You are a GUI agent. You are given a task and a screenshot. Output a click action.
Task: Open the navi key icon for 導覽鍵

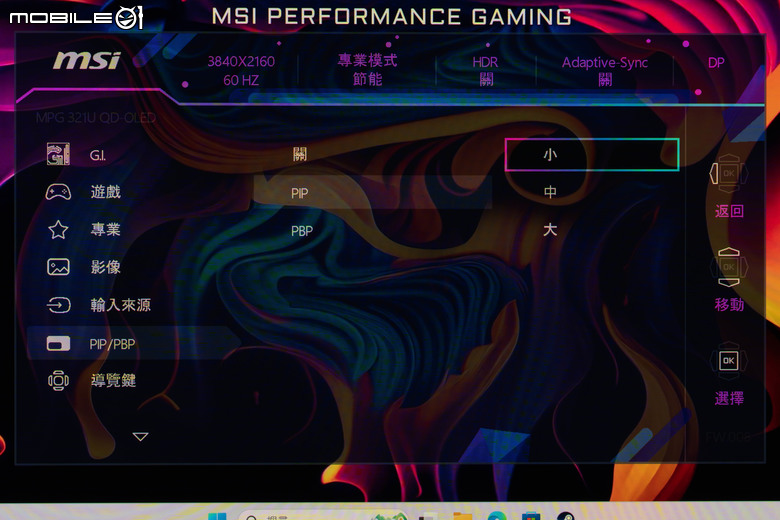[58, 381]
